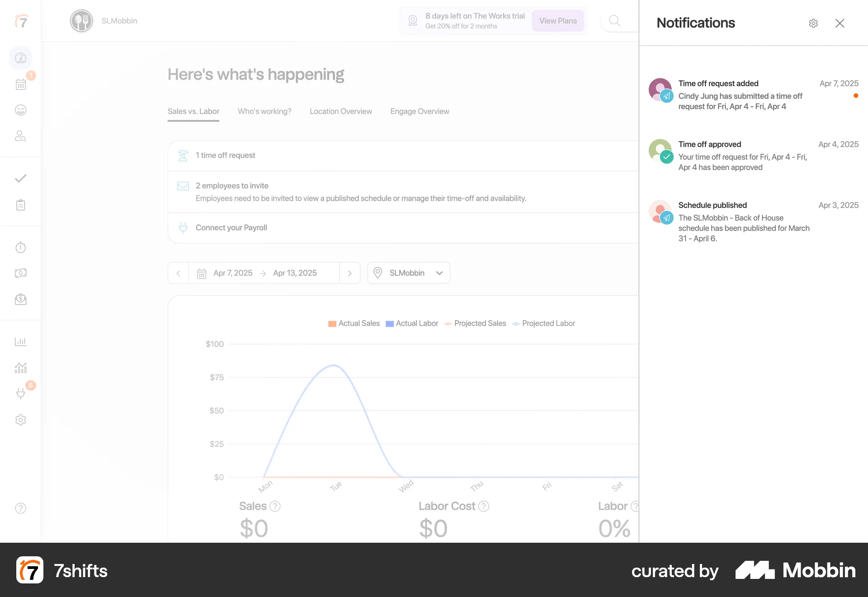Open the Connect your Payroll link
868x597 pixels.
[x=231, y=227]
